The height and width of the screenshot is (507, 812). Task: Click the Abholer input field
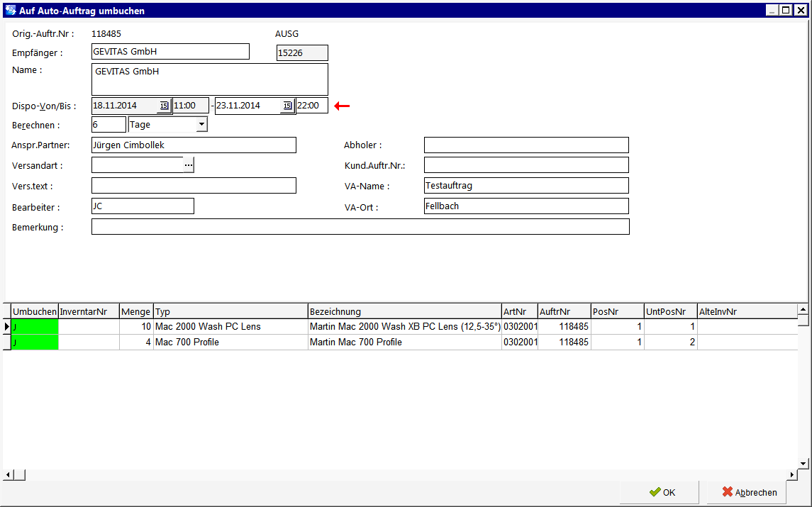tap(526, 145)
